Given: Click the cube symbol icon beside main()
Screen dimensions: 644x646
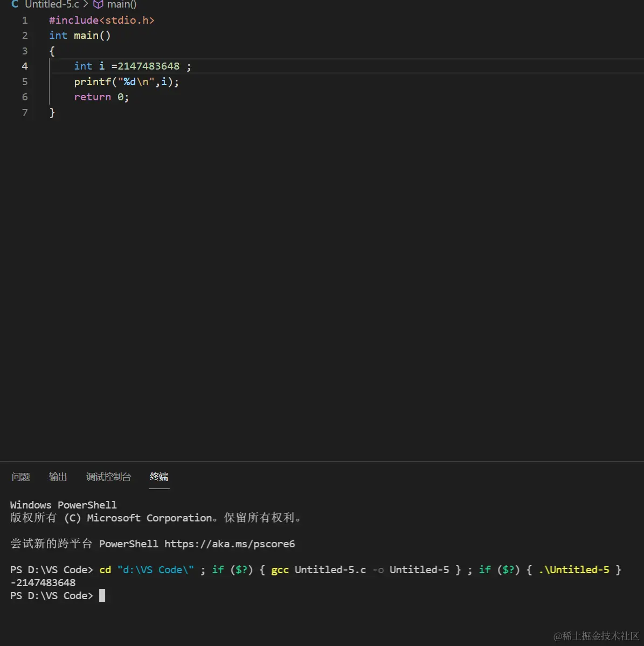Looking at the screenshot, I should point(98,5).
